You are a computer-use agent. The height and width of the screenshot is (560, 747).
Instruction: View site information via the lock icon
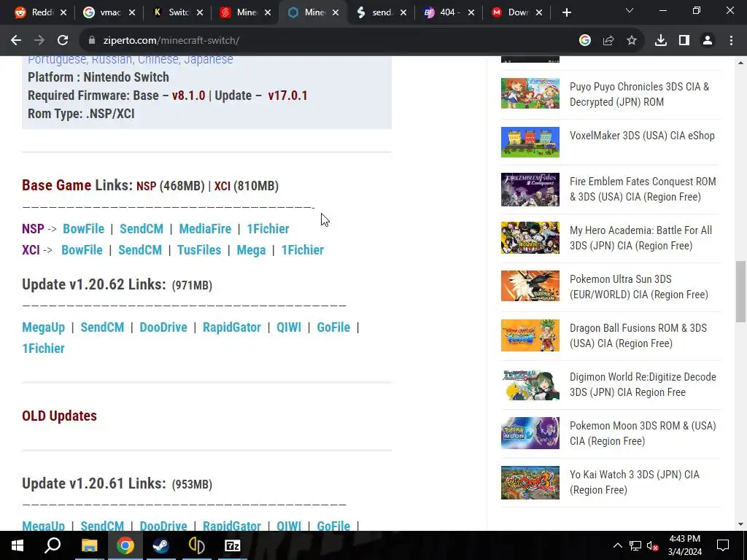[92, 41]
